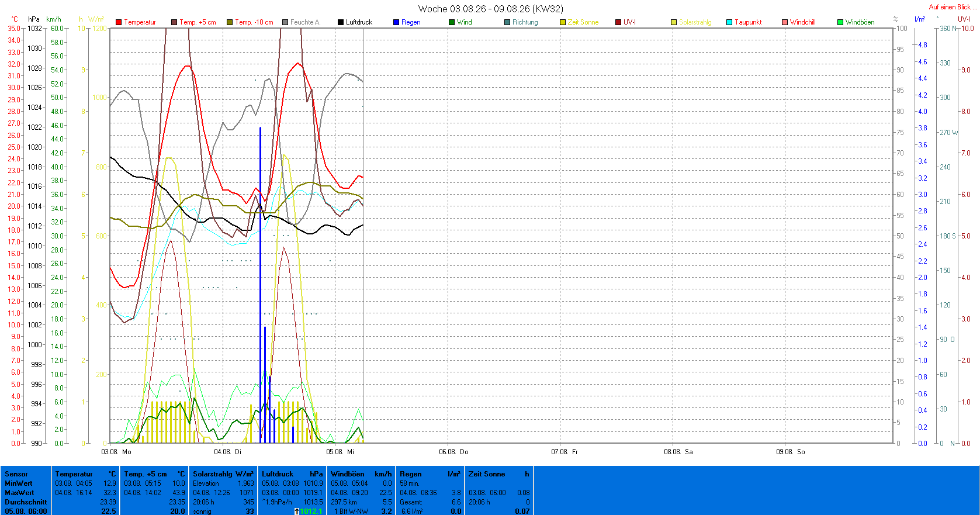Select the 'Windböen' legend label
This screenshot has width=980, height=515.
[x=860, y=22]
